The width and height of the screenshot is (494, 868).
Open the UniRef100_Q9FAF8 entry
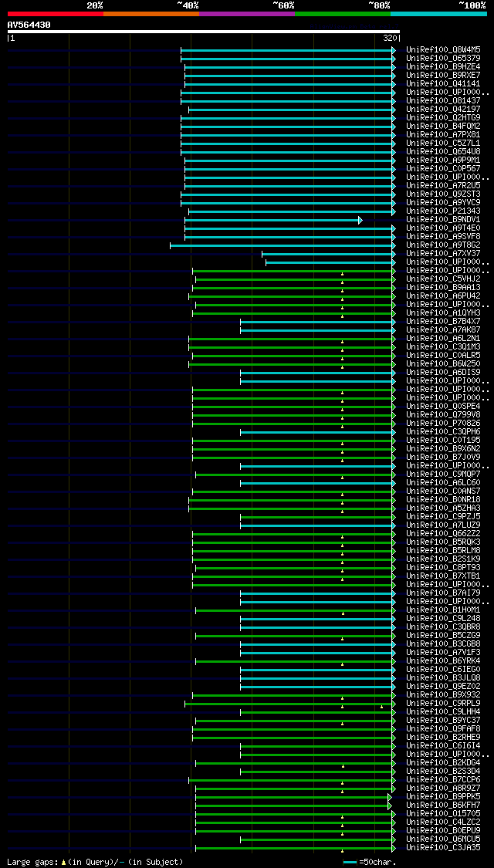pos(443,729)
